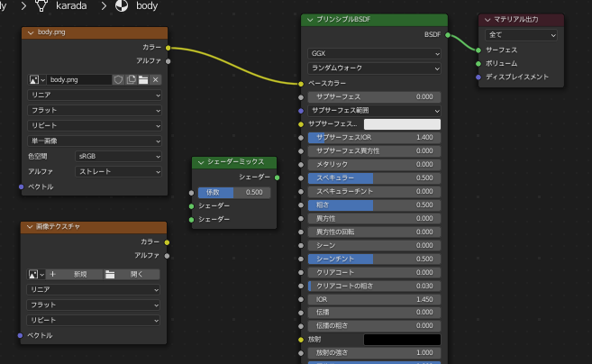Open 単一画像 source dropdown
The image size is (592, 364).
[95, 141]
